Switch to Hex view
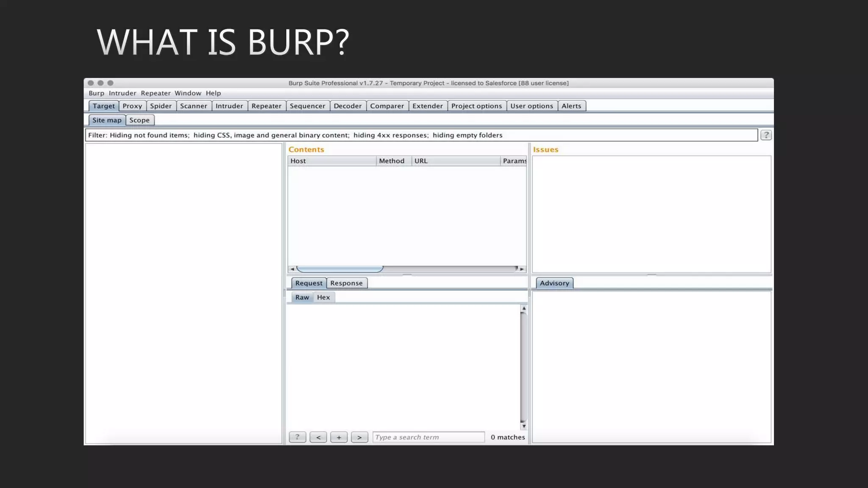 323,297
